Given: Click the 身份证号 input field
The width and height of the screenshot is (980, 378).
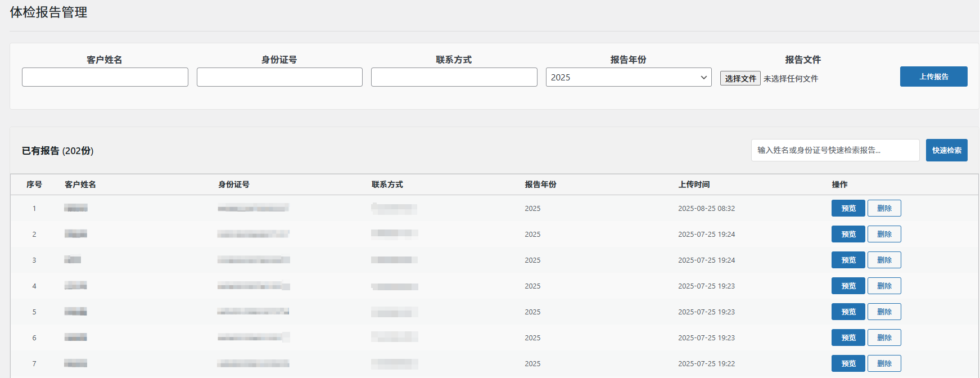Looking at the screenshot, I should [279, 77].
